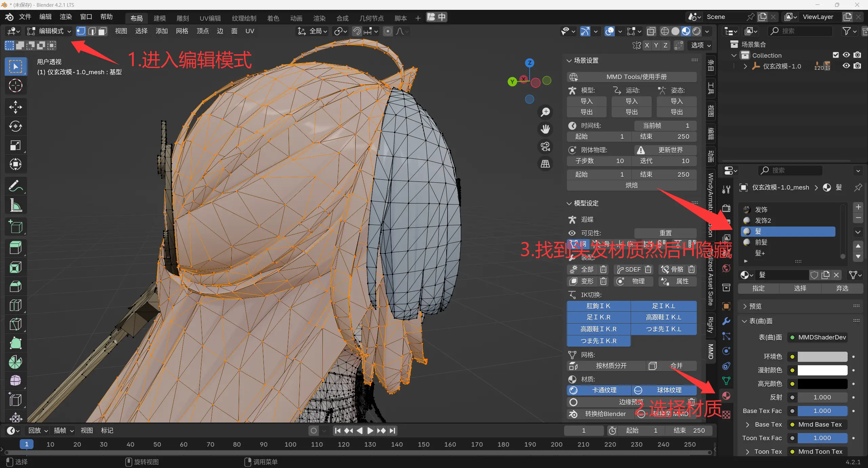Open the 网格 menu
This screenshot has width=868, height=468.
click(182, 31)
